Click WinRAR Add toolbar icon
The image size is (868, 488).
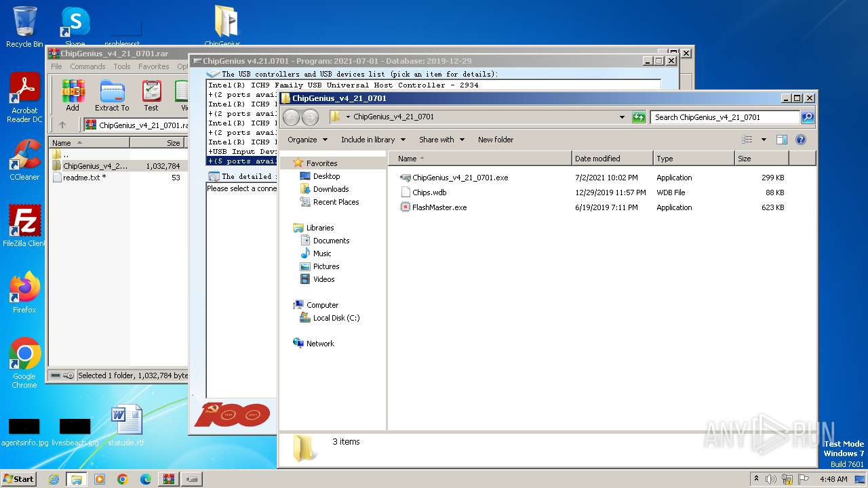73,96
